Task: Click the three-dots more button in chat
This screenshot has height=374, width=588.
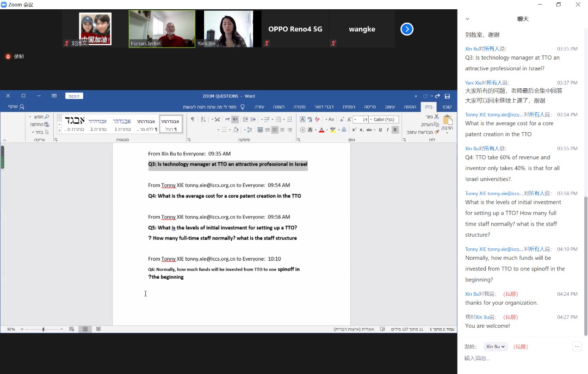Action: (576, 347)
